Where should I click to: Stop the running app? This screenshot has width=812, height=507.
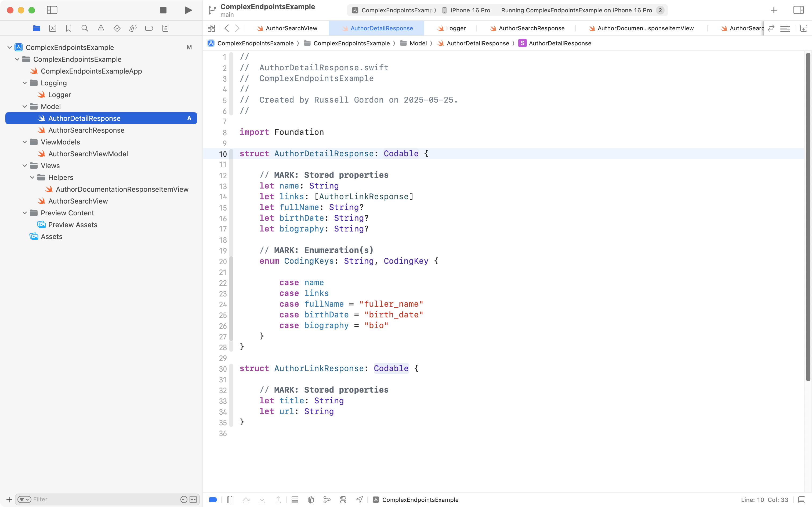[x=163, y=10]
